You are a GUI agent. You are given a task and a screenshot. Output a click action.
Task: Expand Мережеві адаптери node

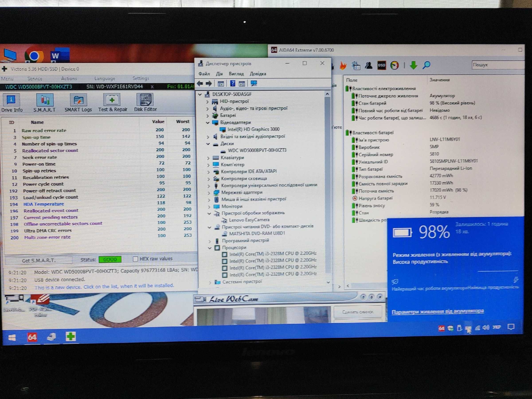click(209, 193)
